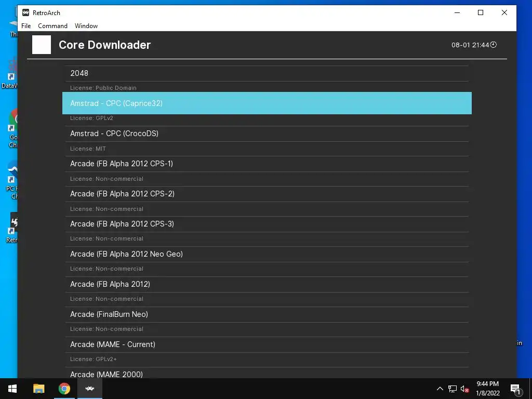
Task: Select Arcade (FB Alpha 2012 CPS-3) core
Action: [x=267, y=224]
